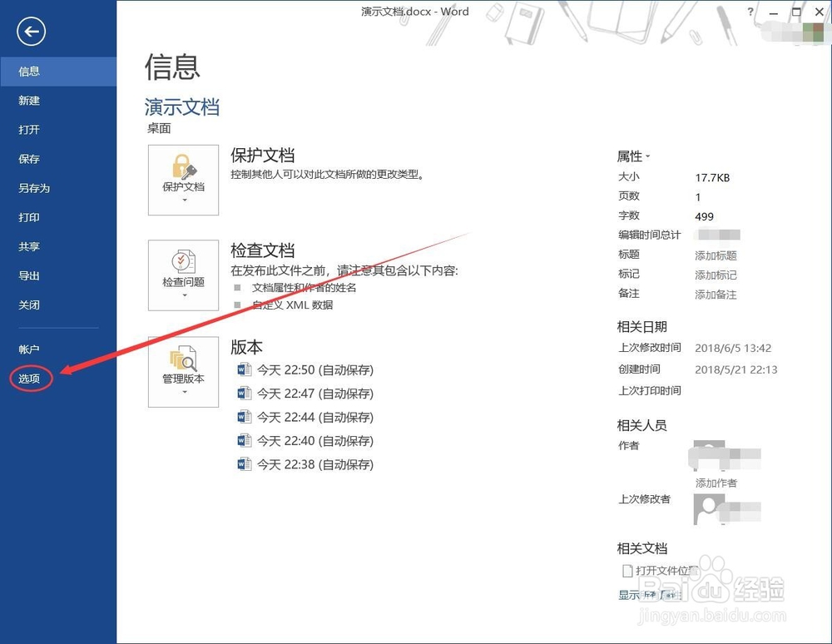
Task: Click the back arrow circle icon
Action: pos(31,32)
